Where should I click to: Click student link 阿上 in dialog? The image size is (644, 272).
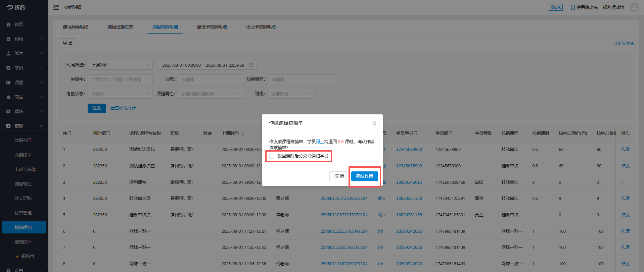point(320,142)
